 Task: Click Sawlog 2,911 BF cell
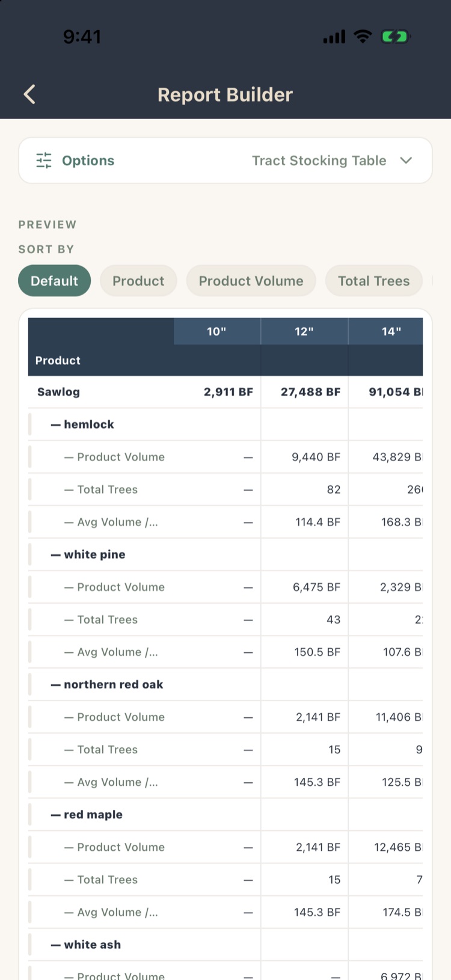tap(228, 392)
